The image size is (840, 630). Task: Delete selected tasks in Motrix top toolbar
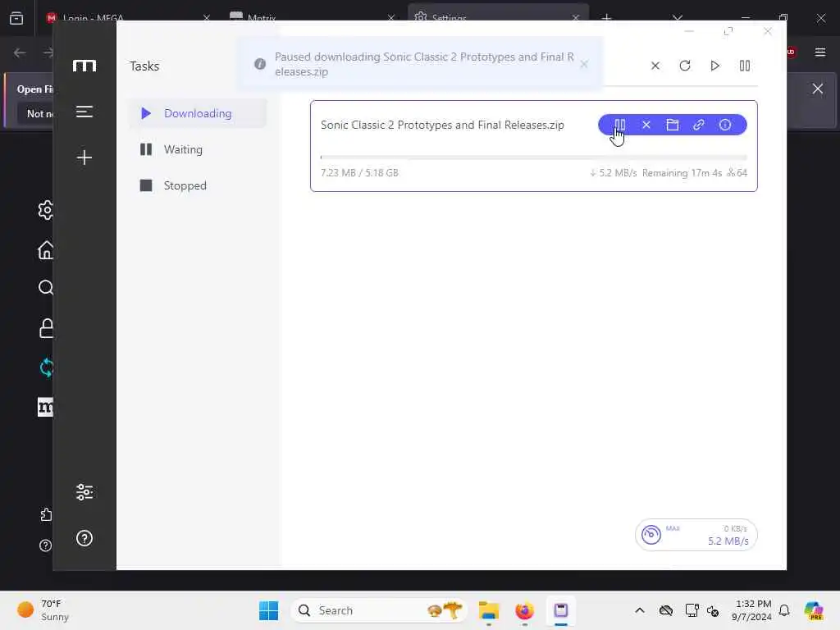point(655,66)
